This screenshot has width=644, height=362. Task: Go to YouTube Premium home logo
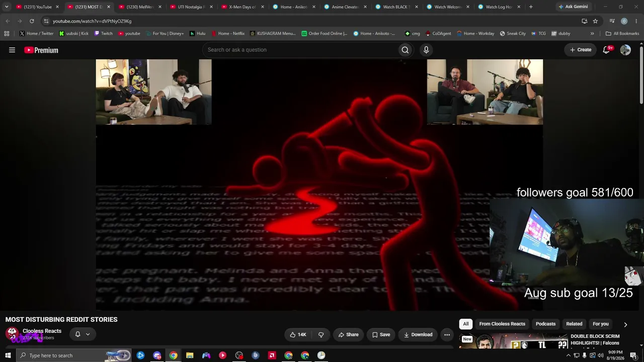click(41, 50)
